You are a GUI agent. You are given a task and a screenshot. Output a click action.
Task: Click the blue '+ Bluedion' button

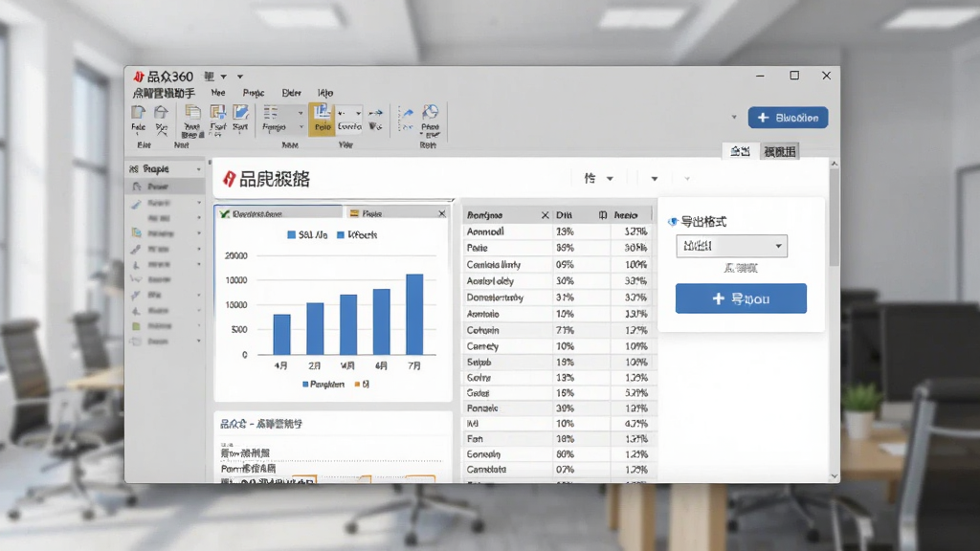[x=788, y=118]
